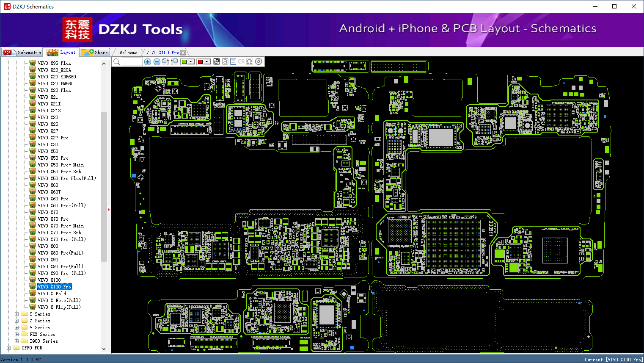Click the magnifier search icon in the toolbar
This screenshot has height=363, width=644.
(117, 62)
